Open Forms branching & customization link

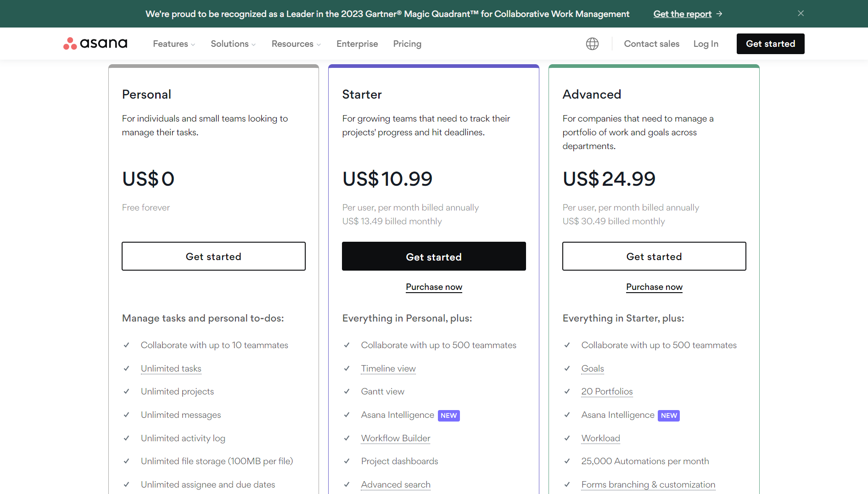click(x=648, y=484)
